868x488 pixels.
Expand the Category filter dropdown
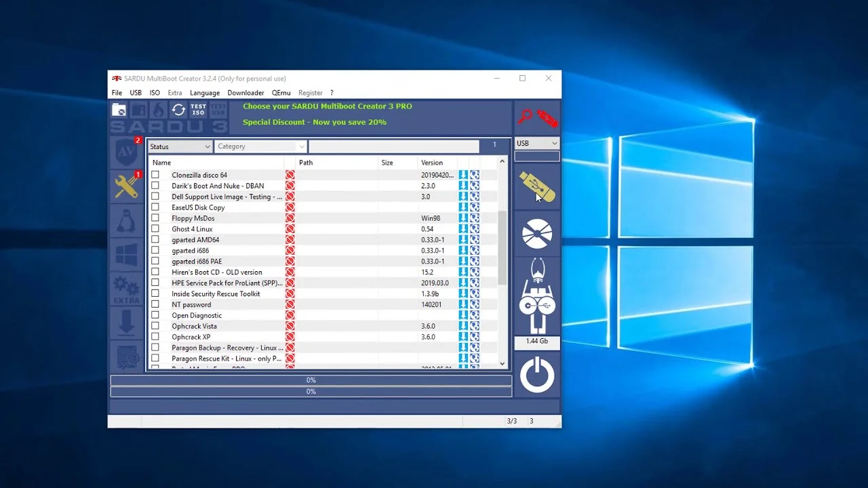click(260, 146)
